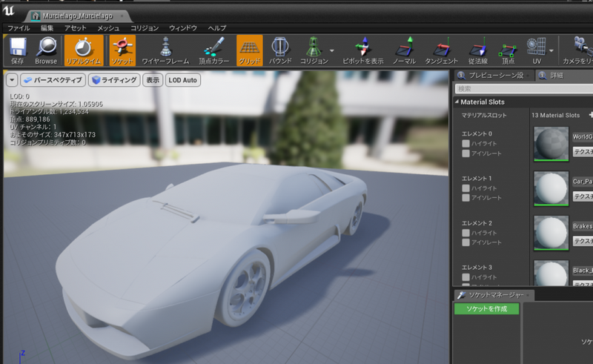Open the Collision (コリジョン) menu
This screenshot has width=593, height=364.
point(145,28)
